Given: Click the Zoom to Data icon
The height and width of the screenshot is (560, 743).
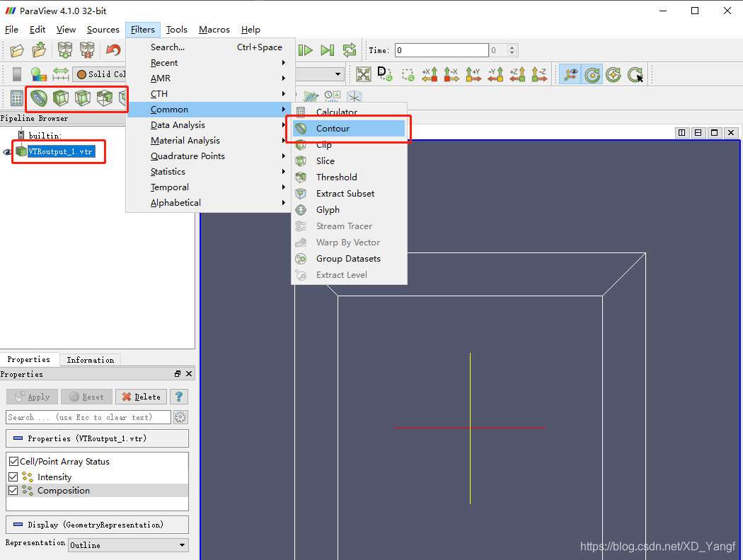Looking at the screenshot, I should (385, 74).
